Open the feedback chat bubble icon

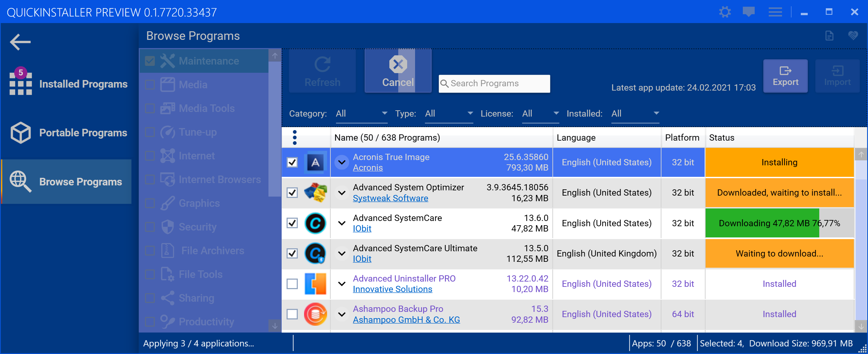[x=748, y=12]
